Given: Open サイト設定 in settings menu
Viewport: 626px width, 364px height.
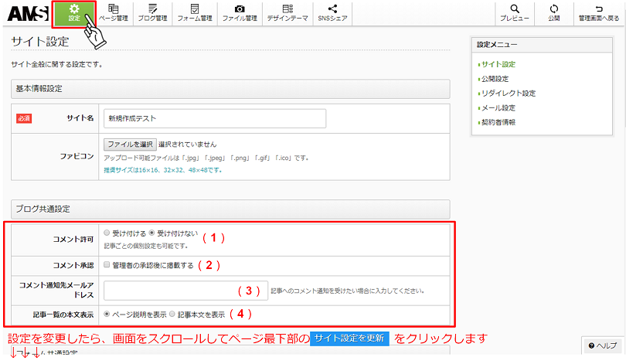Looking at the screenshot, I should [x=498, y=64].
